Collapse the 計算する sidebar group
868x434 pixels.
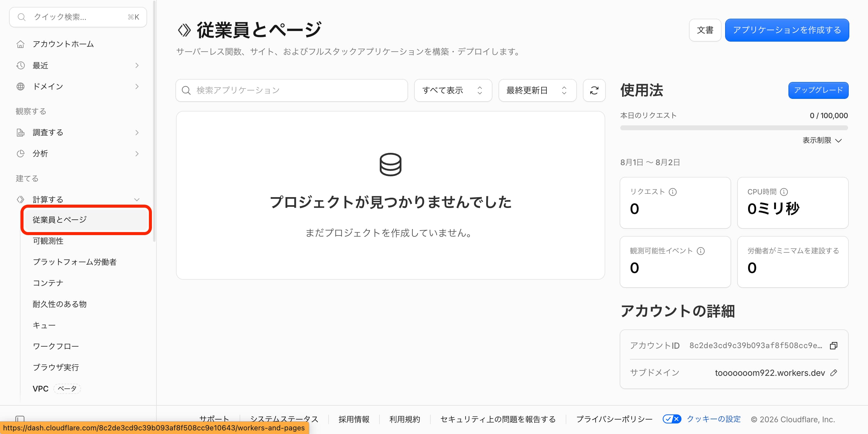pos(137,200)
